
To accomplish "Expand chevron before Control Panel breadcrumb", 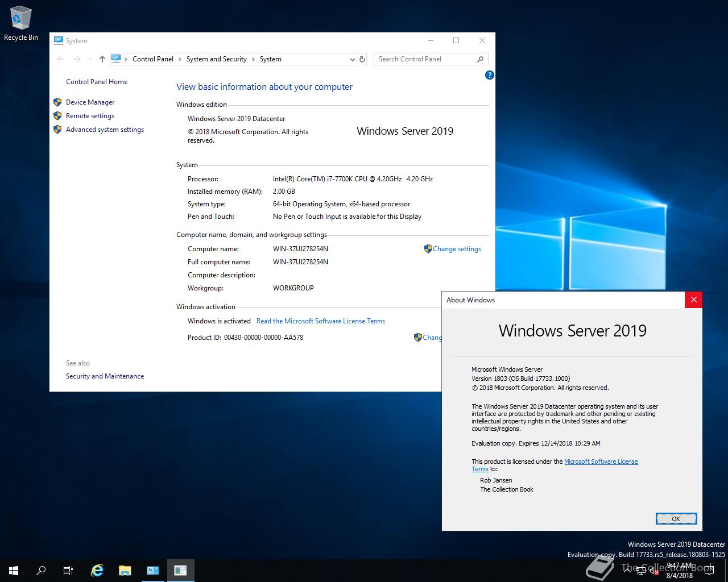I will 126,59.
